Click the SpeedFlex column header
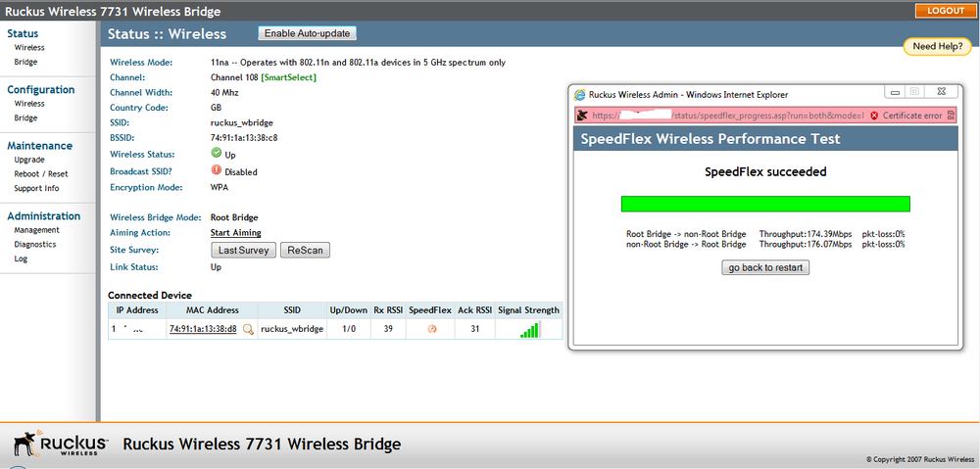Image resolution: width=980 pixels, height=469 pixels. click(x=430, y=310)
